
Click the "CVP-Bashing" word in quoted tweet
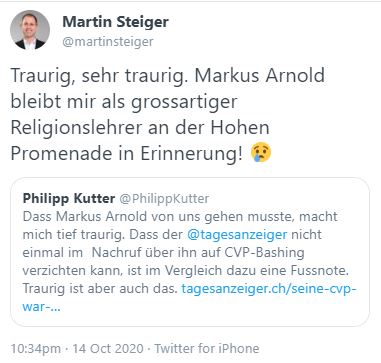pyautogui.click(x=266, y=253)
